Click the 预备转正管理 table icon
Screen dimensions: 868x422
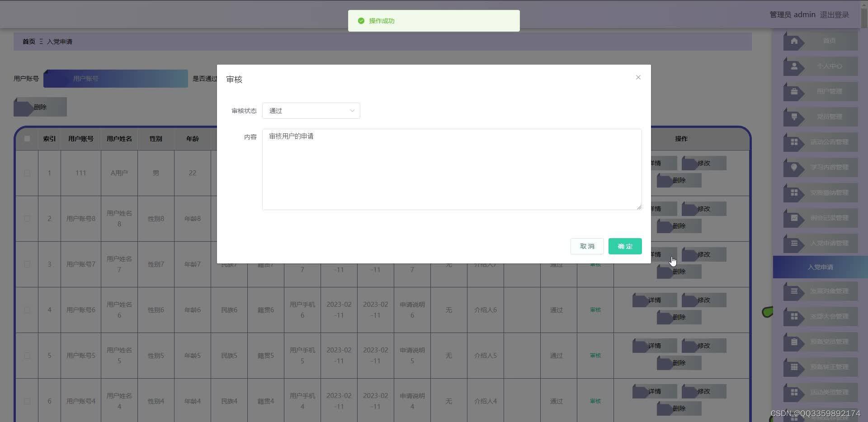(794, 367)
